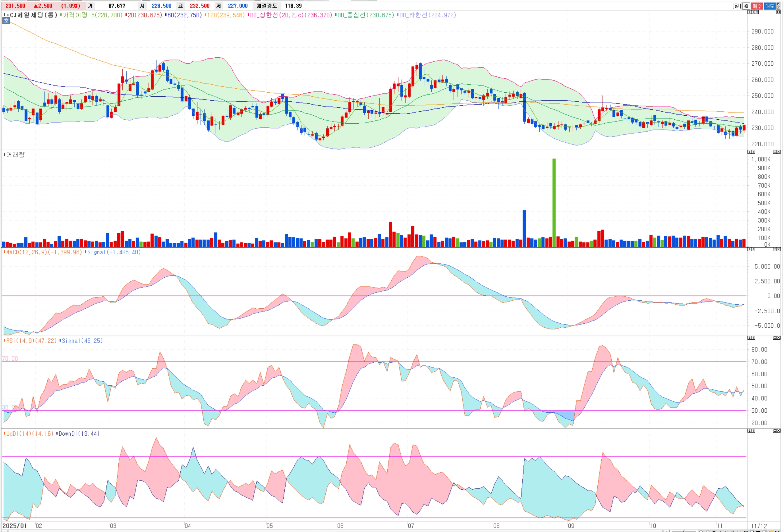This screenshot has height=532, width=783.
Task: Maximize the volume (거래량) panel
Action: point(775,152)
